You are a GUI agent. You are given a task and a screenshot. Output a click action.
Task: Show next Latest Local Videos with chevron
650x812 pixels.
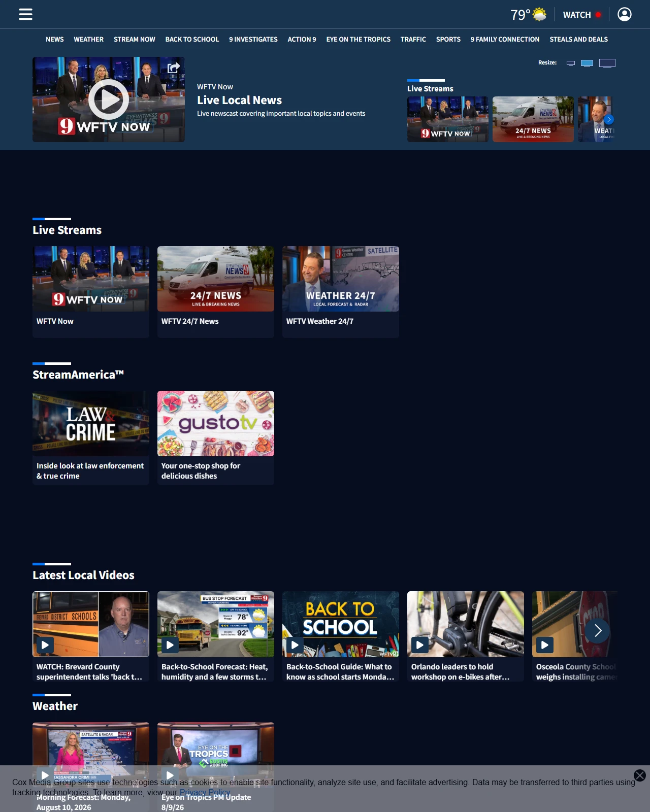(x=598, y=631)
